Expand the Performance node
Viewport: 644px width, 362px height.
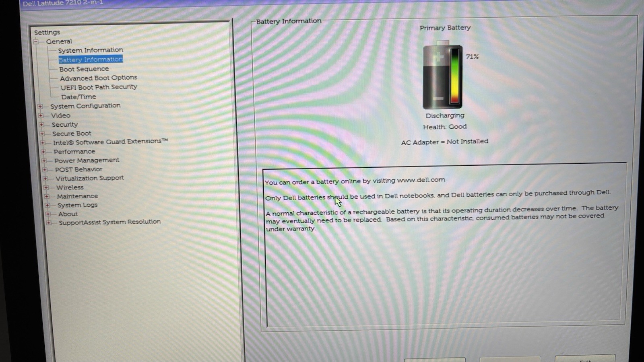tap(43, 152)
